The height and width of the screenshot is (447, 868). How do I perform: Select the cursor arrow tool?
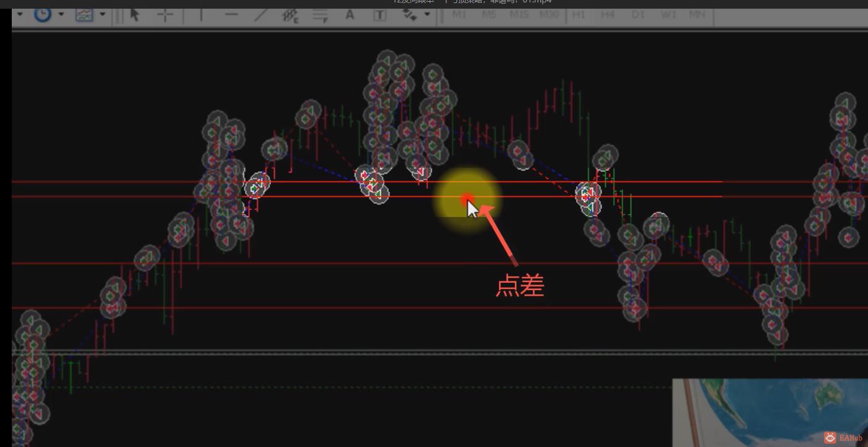click(x=135, y=15)
